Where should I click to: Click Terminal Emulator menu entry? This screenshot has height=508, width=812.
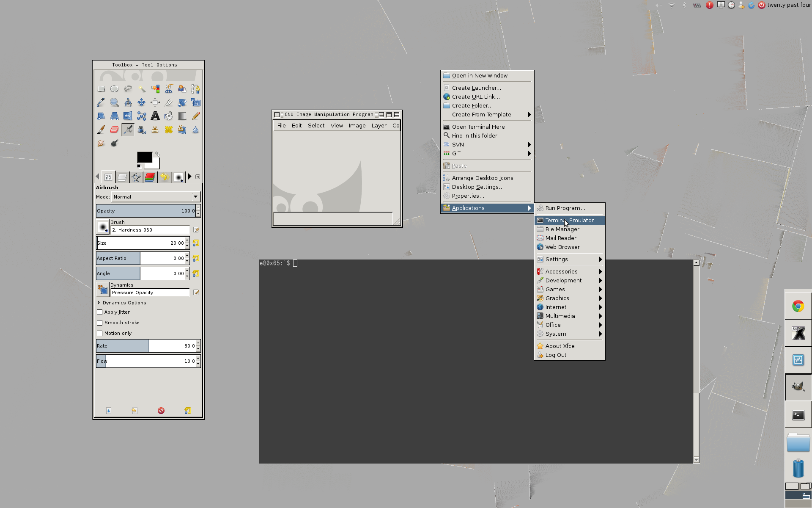[x=569, y=220]
